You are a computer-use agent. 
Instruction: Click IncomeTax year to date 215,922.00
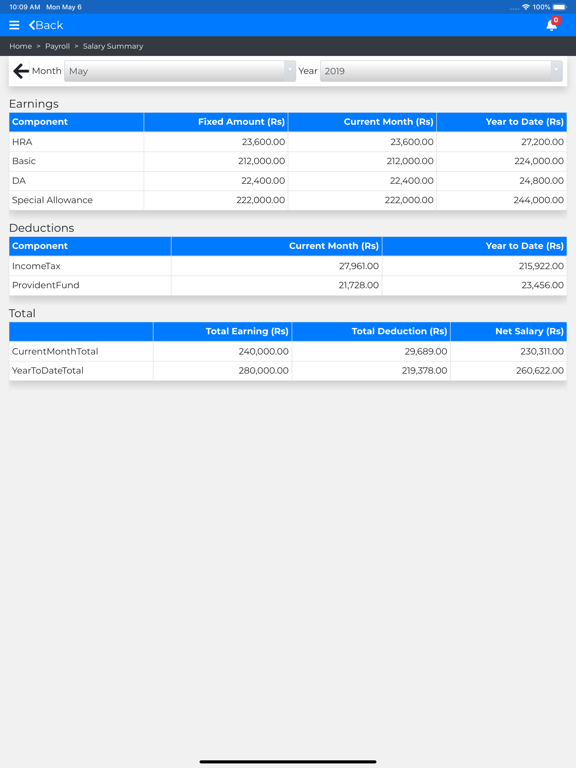(541, 266)
